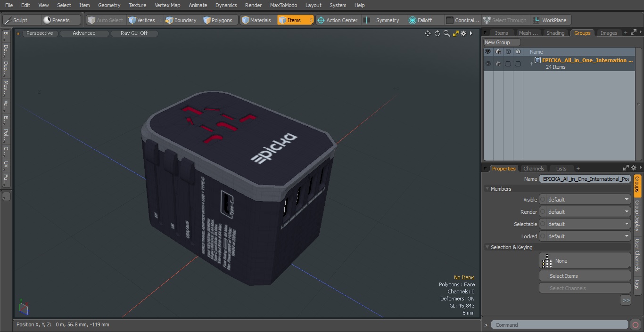Click the group Name input field
This screenshot has height=332, width=644.
pos(585,179)
